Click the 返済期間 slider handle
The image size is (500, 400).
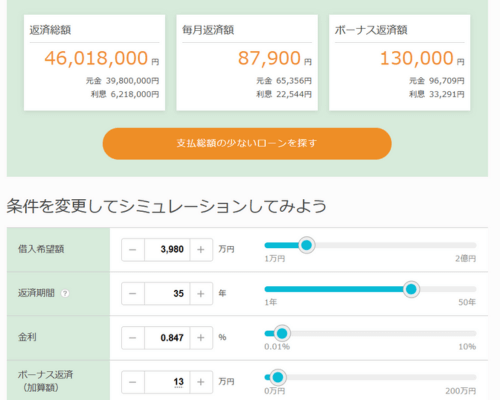click(411, 289)
